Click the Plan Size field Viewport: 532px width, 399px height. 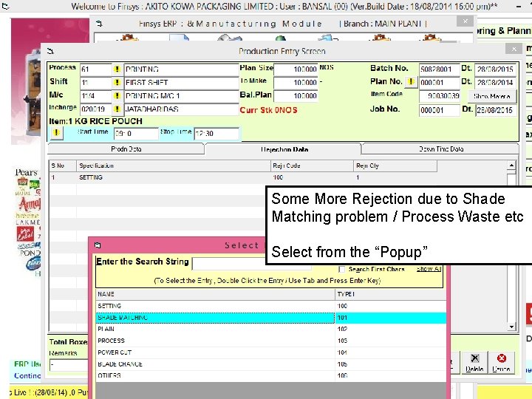pyautogui.click(x=296, y=69)
